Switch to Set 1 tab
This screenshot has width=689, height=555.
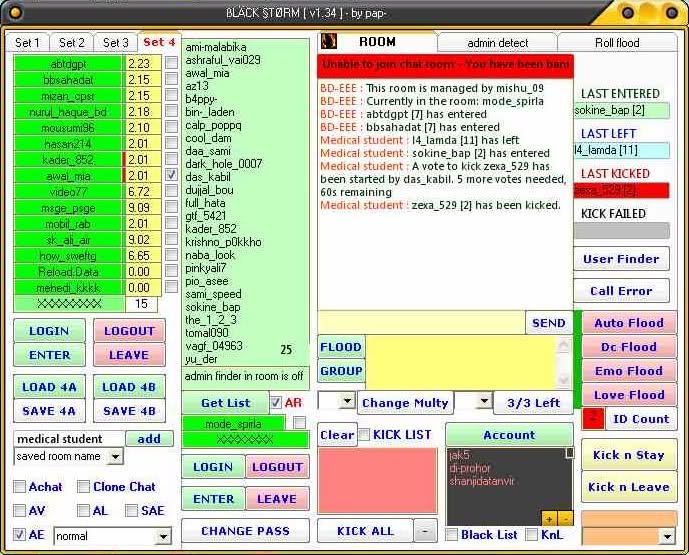pyautogui.click(x=27, y=43)
